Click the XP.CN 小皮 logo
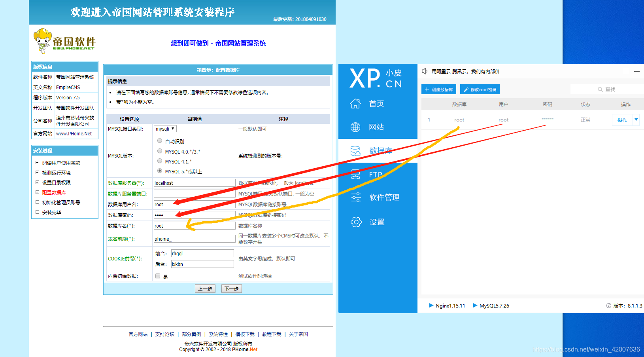 pyautogui.click(x=376, y=78)
